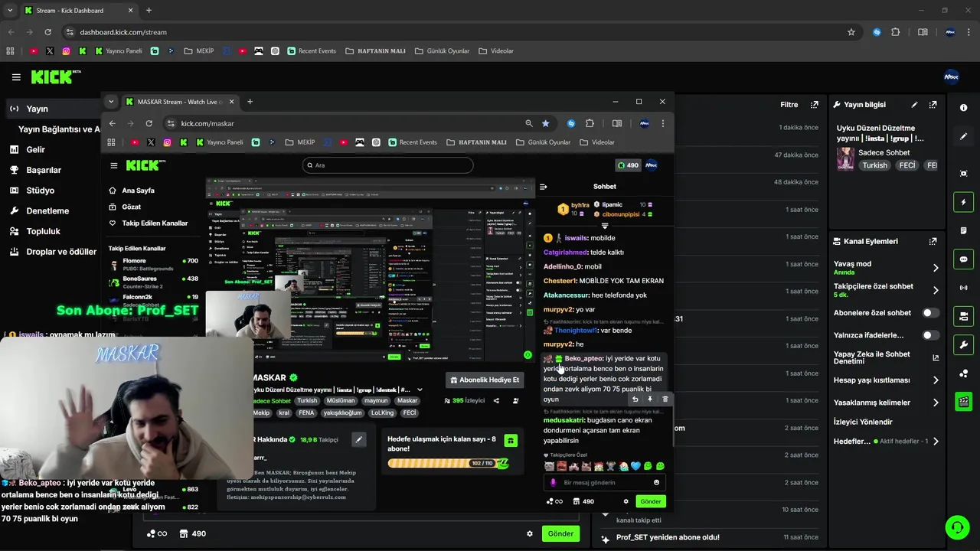Open Droplar ve ödüller in sidebar
The height and width of the screenshot is (551, 980).
[60, 252]
